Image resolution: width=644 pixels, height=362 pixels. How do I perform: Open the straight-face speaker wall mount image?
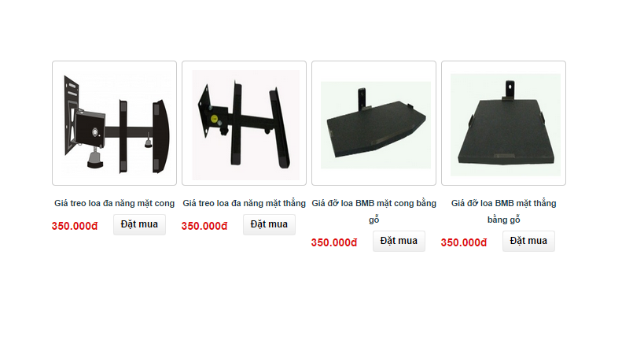[x=244, y=124]
